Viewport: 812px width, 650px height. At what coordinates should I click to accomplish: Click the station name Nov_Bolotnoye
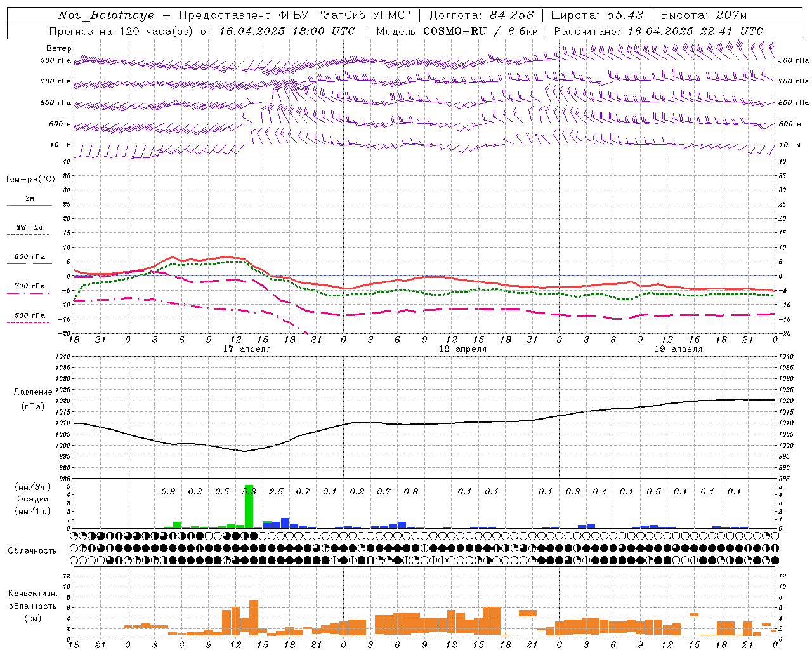pos(106,15)
